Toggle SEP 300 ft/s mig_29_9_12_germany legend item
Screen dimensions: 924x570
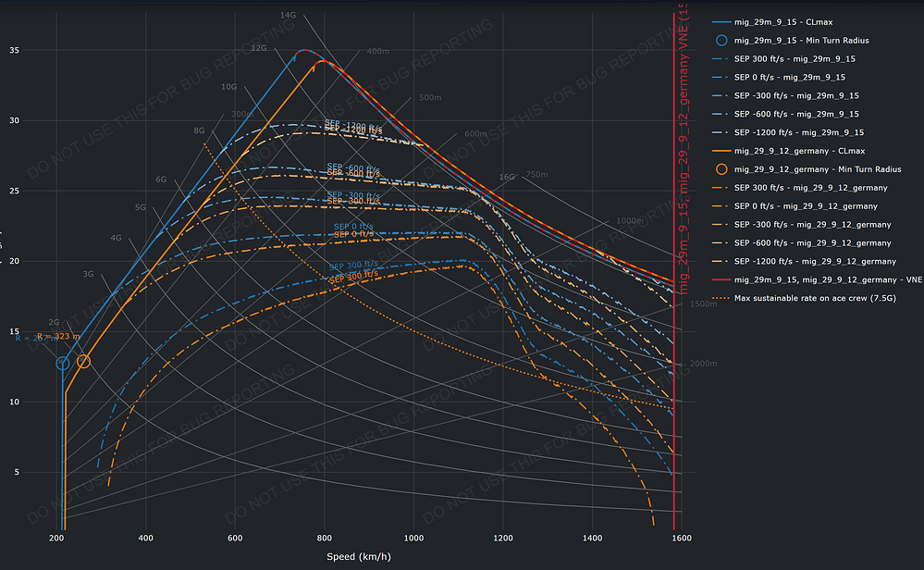[x=801, y=187]
